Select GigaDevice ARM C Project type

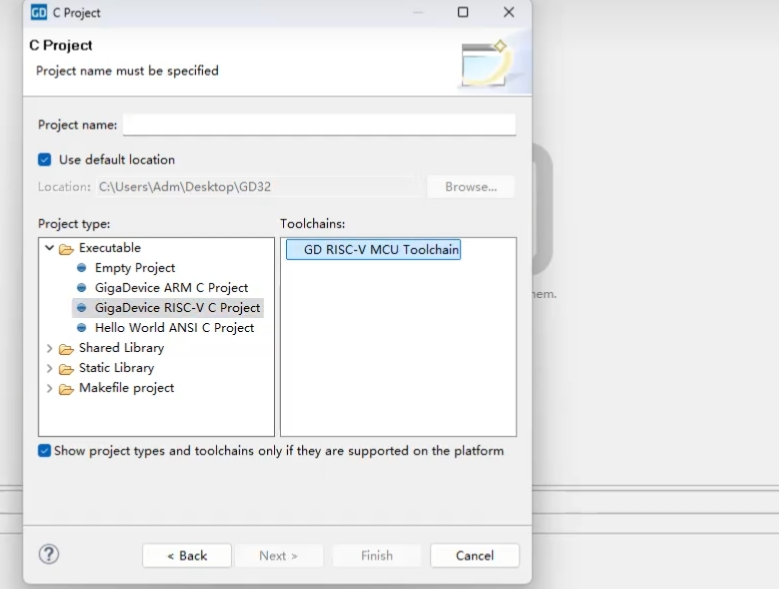171,288
